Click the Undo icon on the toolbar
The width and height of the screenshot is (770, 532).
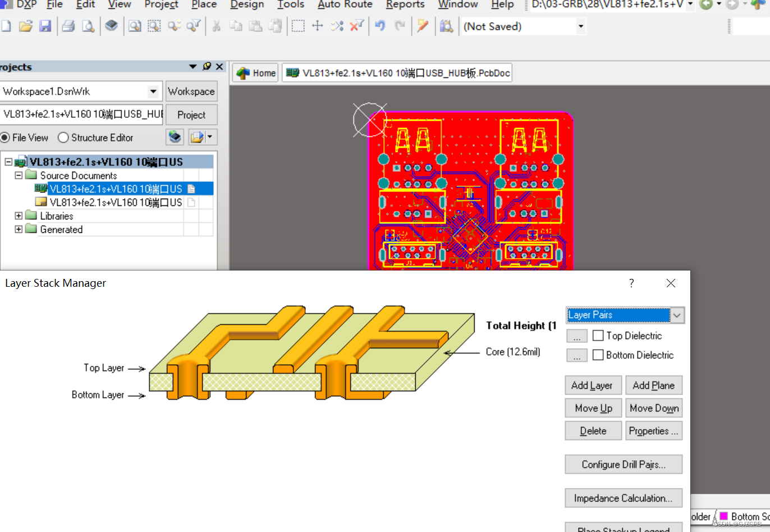[381, 26]
